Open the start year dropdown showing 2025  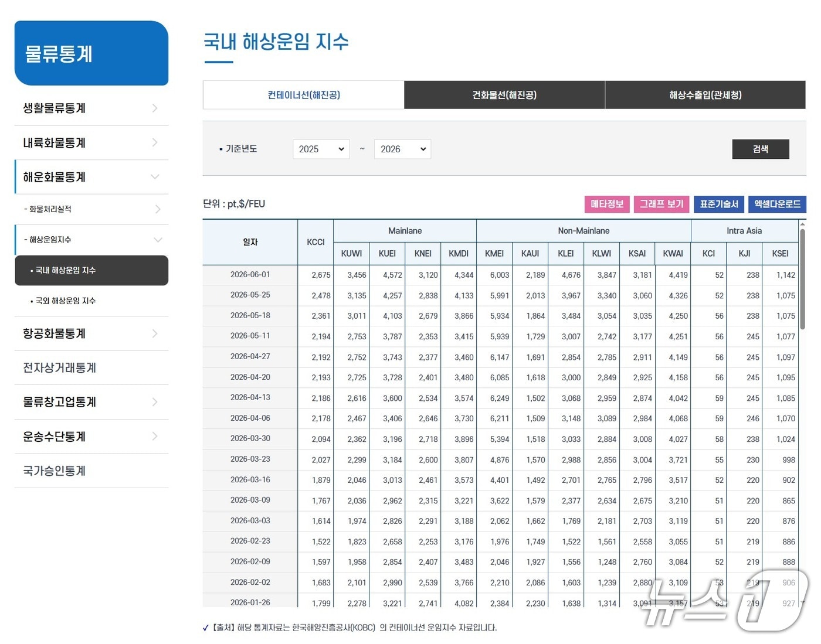[x=321, y=149]
